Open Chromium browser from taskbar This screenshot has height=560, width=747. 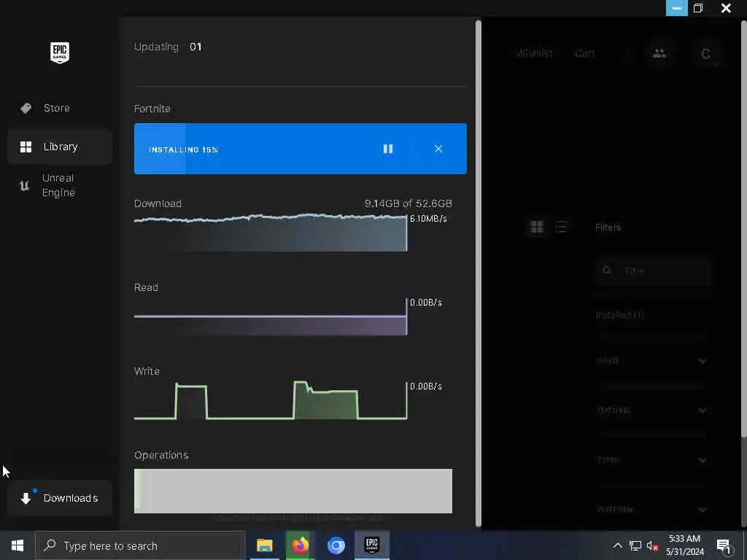click(x=336, y=545)
